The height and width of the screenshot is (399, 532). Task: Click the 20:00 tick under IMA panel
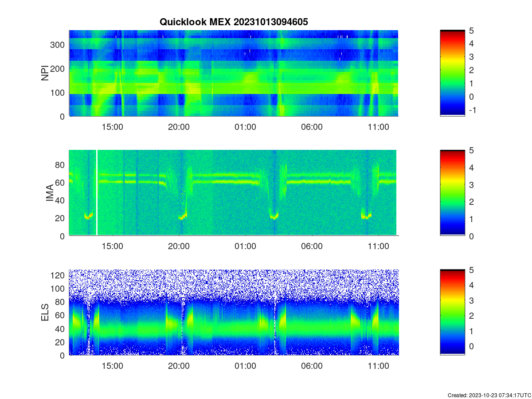pos(179,246)
